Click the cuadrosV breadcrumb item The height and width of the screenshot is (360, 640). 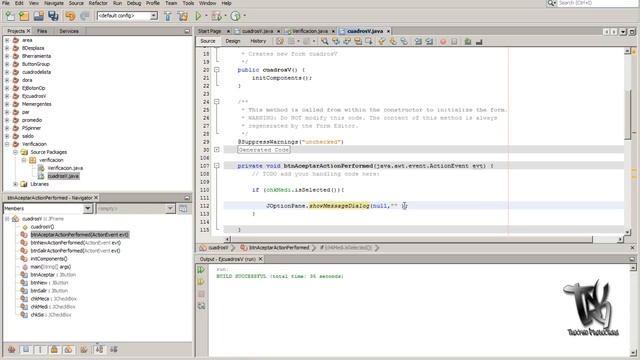(x=218, y=248)
